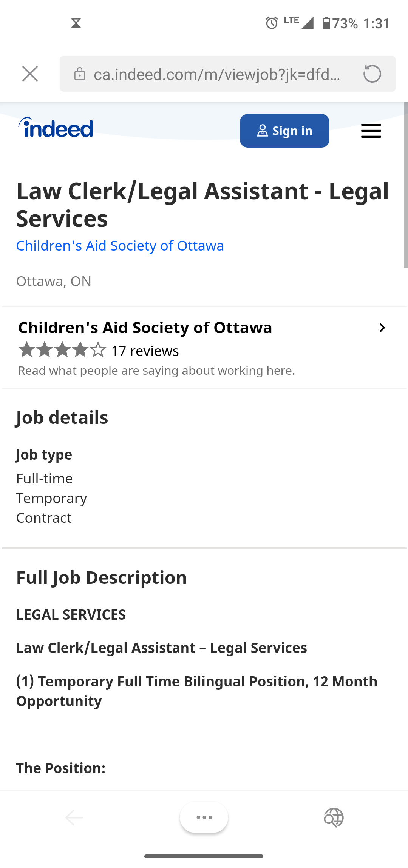Tap the alarm icon in status bar
408x868 pixels.
pos(272,23)
